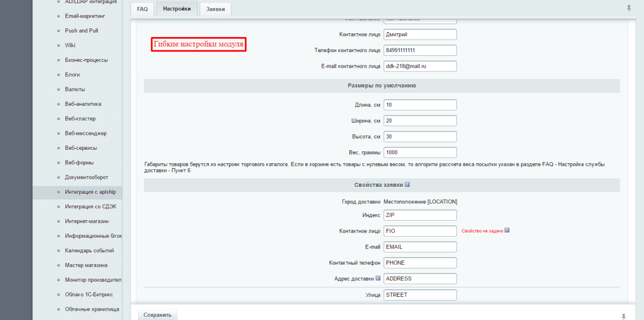The height and width of the screenshot is (320, 644).
Task: Click the pin icon beside the tabs
Action: pyautogui.click(x=628, y=9)
